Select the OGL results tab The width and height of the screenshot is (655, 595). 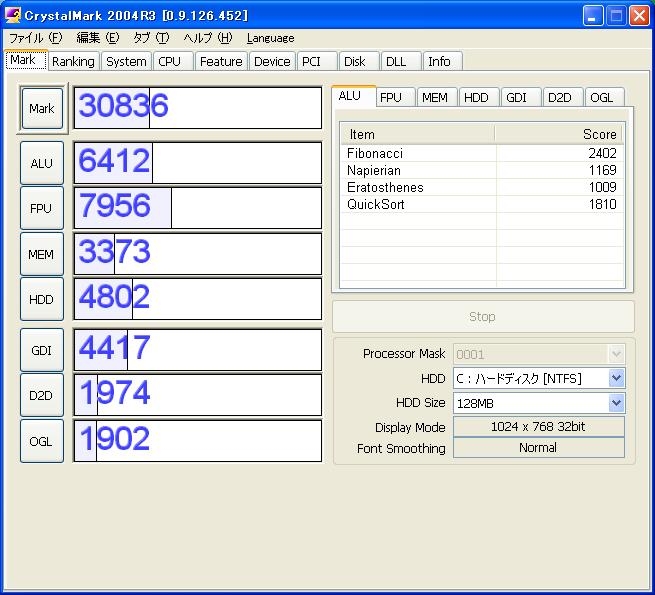[x=601, y=97]
